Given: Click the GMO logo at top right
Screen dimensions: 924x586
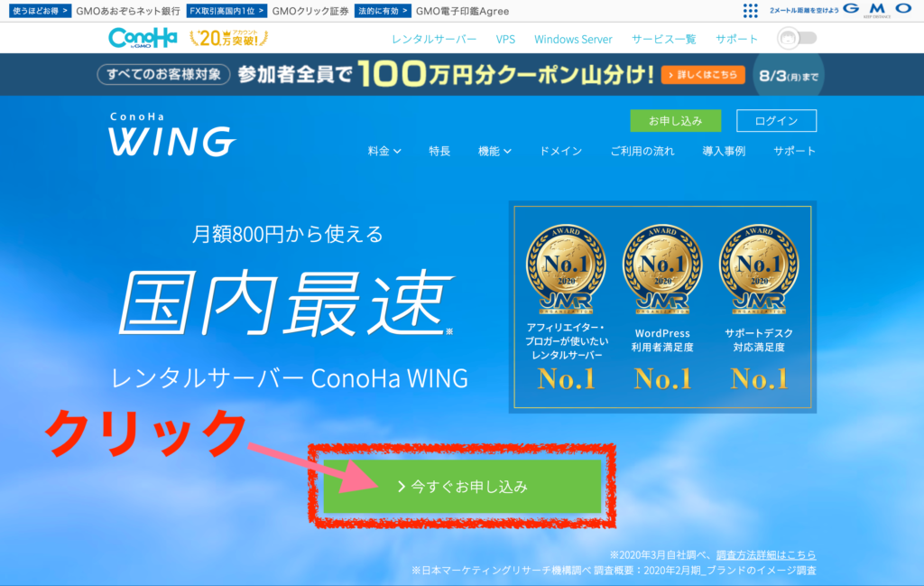Looking at the screenshot, I should click(877, 9).
